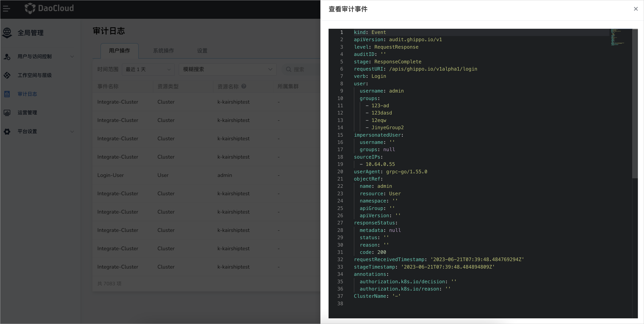Switch to 用户操作 tab

click(119, 51)
